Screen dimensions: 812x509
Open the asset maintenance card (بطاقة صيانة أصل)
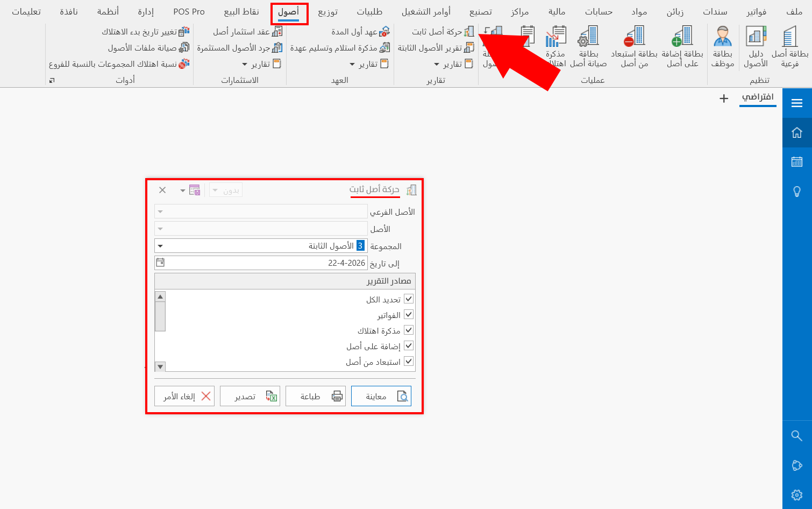coord(588,47)
